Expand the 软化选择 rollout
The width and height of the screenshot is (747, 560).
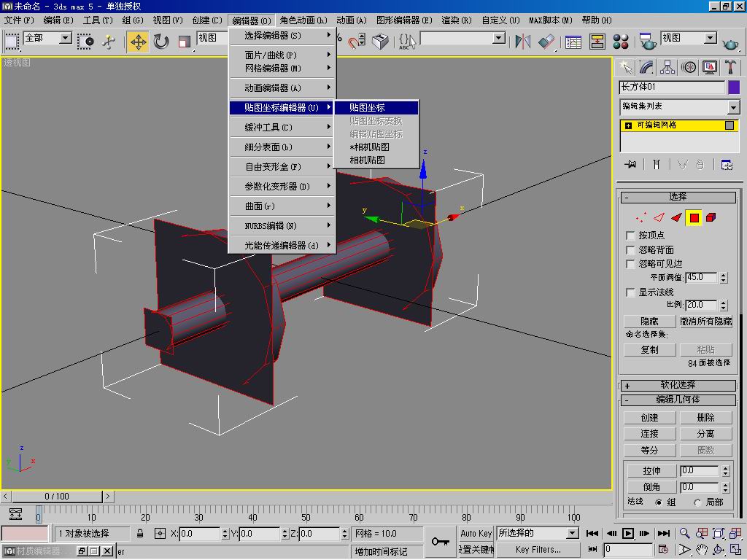[x=678, y=385]
